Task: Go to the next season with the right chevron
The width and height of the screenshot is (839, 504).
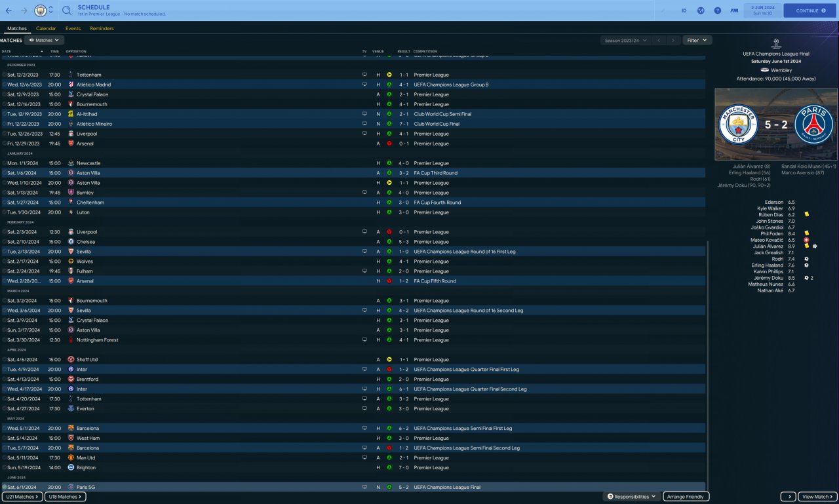Action: click(674, 41)
